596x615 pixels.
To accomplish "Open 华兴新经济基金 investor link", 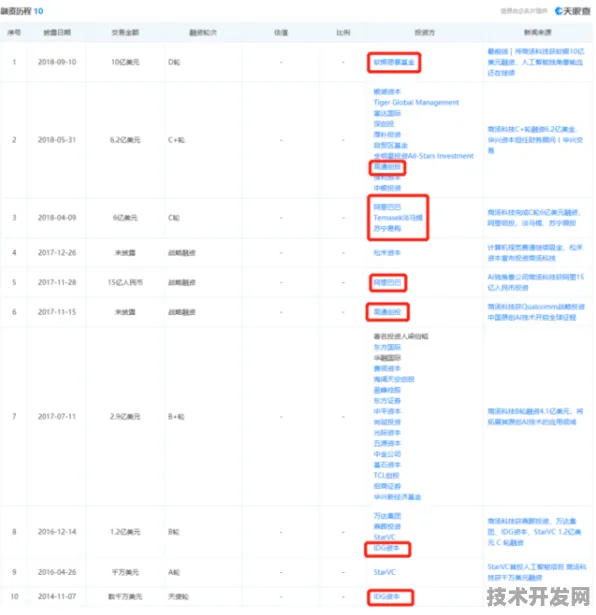I will (397, 497).
